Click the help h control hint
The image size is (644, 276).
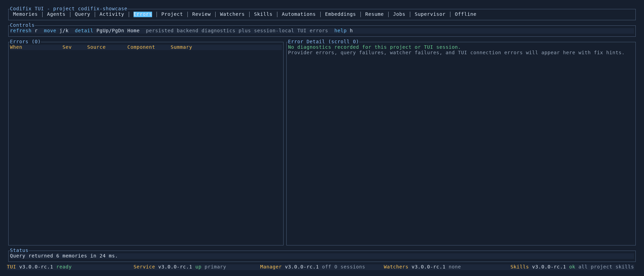343,31
